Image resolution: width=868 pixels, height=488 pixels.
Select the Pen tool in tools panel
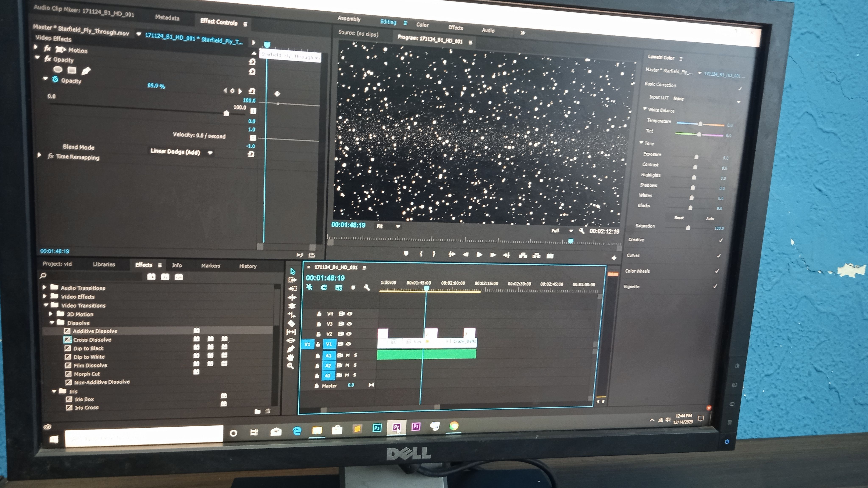click(291, 349)
